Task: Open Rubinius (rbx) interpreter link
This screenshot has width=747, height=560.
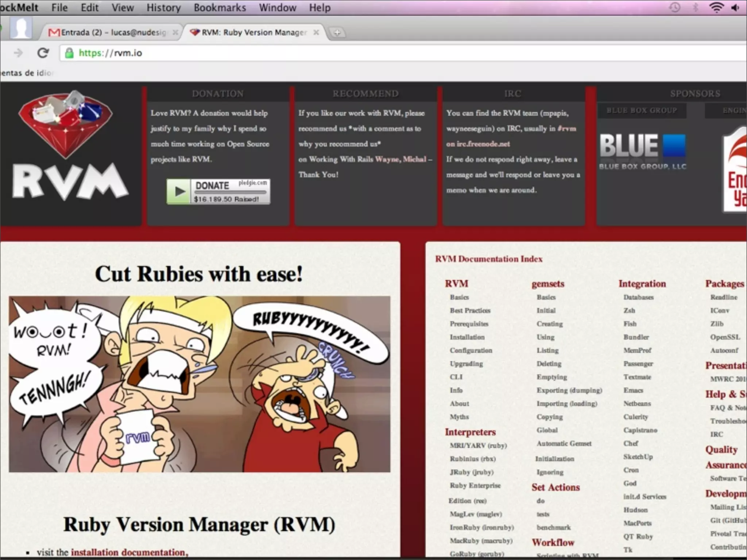Action: point(473,459)
